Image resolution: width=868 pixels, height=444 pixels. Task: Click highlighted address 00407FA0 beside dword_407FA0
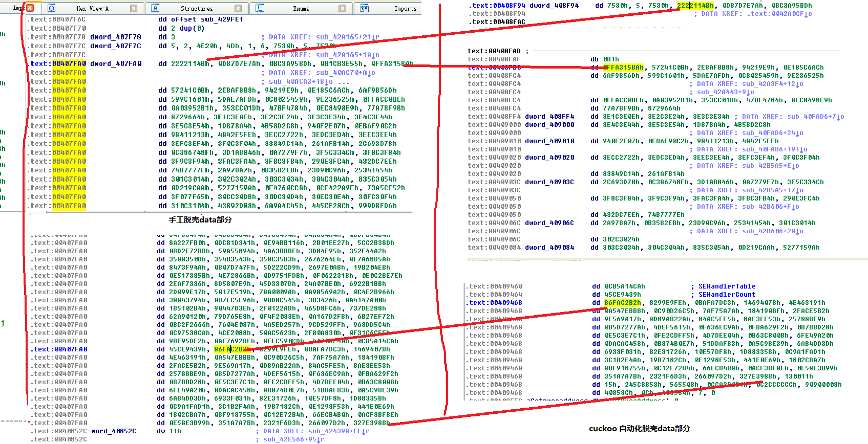[x=69, y=64]
